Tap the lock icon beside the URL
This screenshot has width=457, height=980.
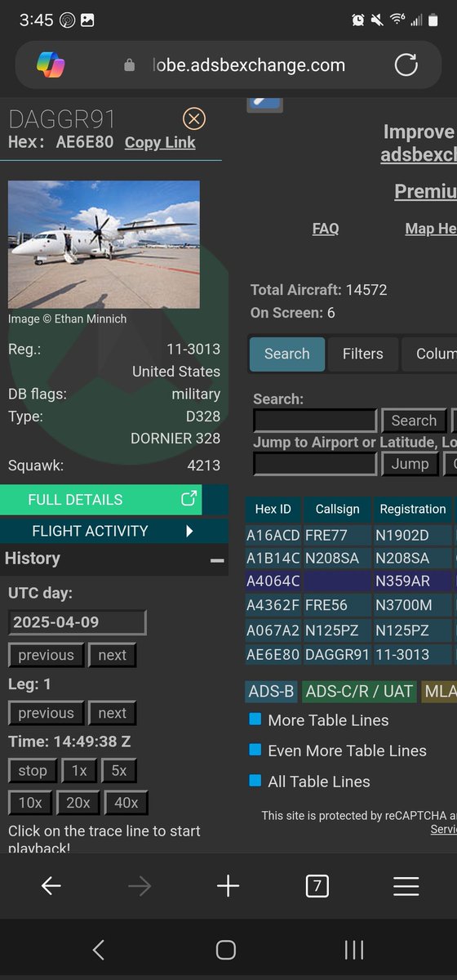(x=129, y=65)
